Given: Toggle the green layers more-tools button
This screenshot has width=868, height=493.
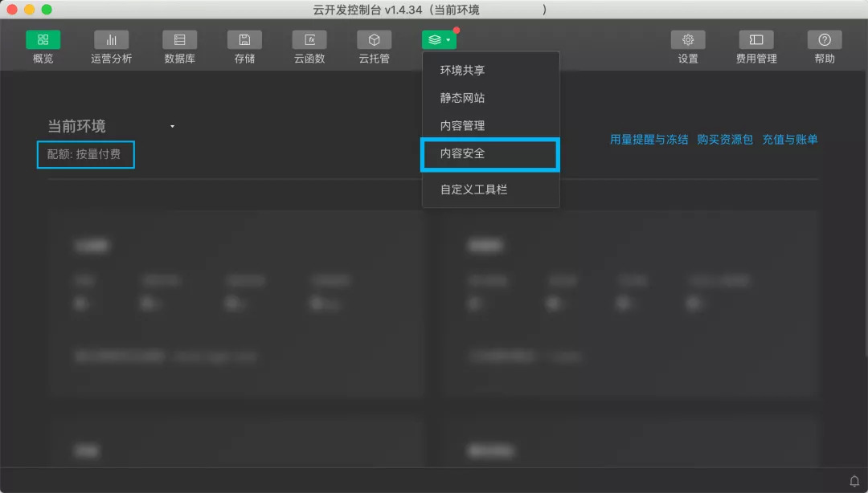Looking at the screenshot, I should 439,40.
